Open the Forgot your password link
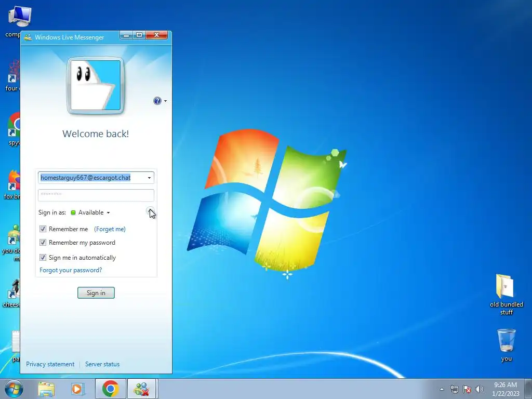 71,270
